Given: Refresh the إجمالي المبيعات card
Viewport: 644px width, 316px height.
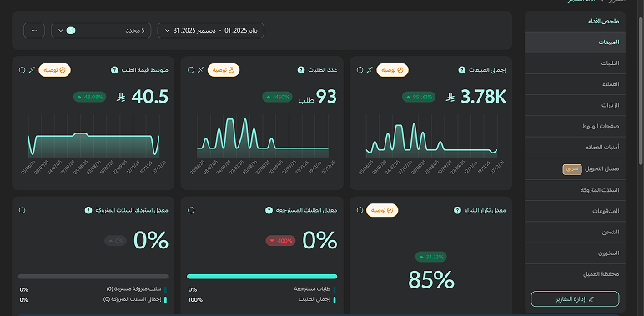Looking at the screenshot, I should click(360, 70).
